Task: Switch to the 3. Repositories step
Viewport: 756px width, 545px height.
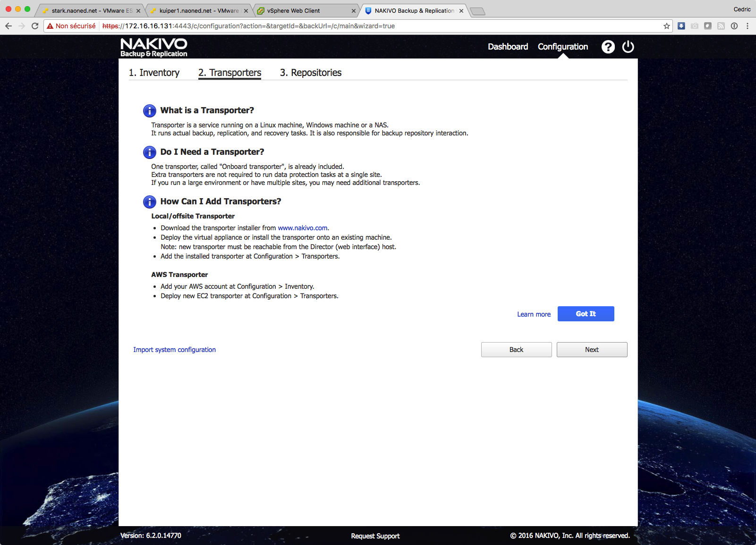Action: (x=310, y=73)
